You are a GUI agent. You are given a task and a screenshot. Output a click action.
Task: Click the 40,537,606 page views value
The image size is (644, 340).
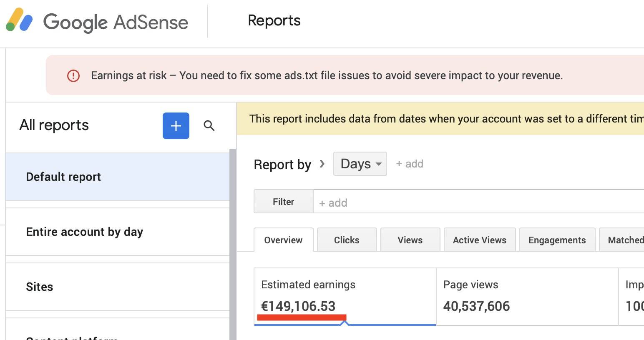click(x=476, y=306)
